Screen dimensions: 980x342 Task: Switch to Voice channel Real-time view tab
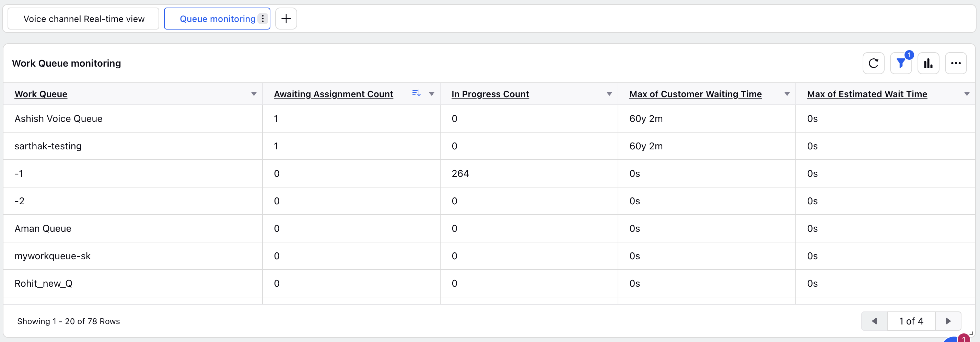click(83, 19)
